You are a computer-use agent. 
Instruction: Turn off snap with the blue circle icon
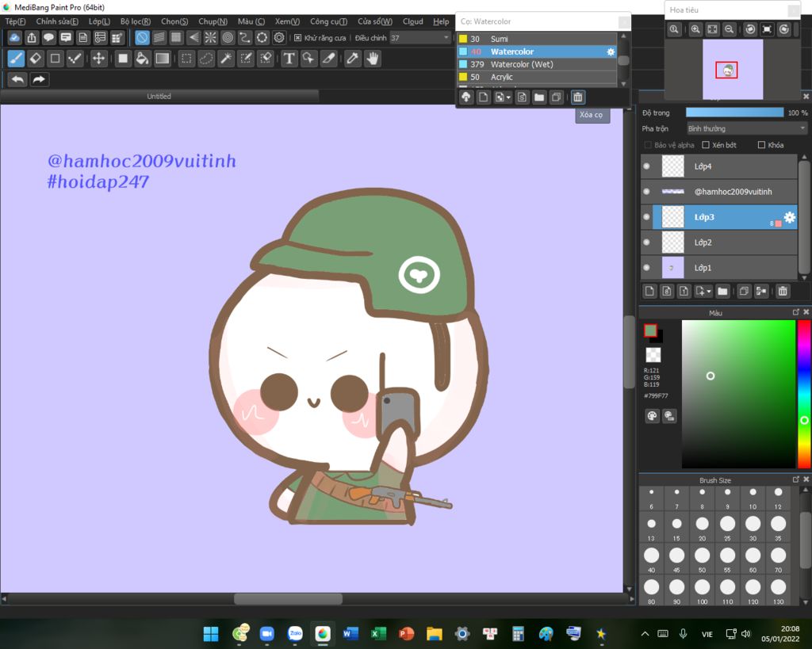[x=142, y=37]
